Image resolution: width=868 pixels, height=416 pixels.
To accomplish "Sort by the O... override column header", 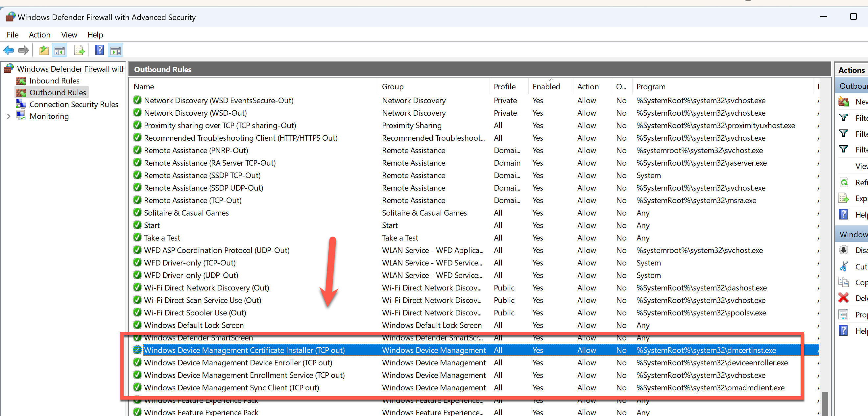I will 622,86.
